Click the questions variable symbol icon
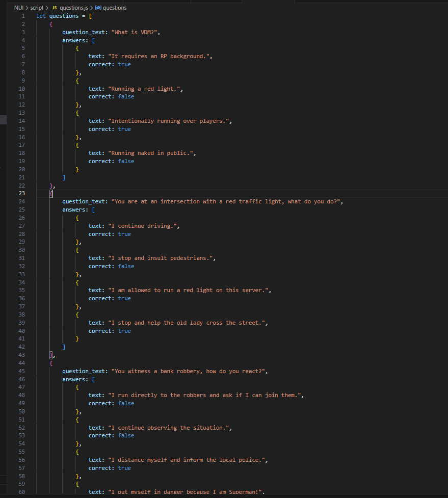Viewport: 448px width, 498px height. click(x=98, y=8)
